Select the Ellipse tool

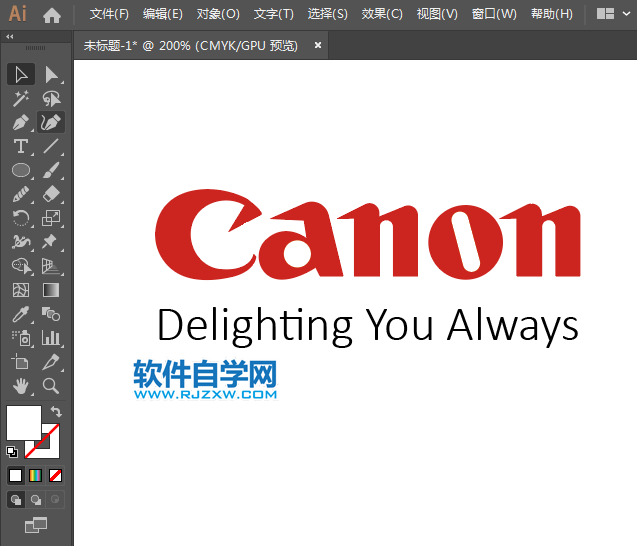[x=21, y=170]
